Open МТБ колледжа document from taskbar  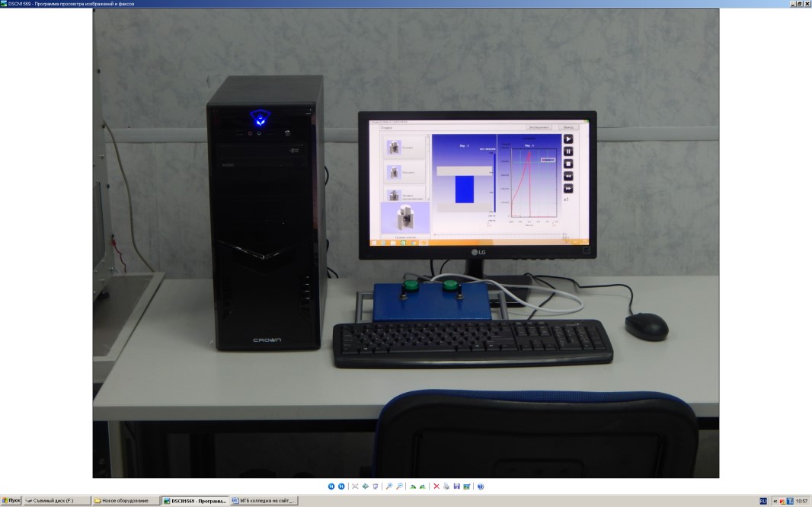point(264,501)
